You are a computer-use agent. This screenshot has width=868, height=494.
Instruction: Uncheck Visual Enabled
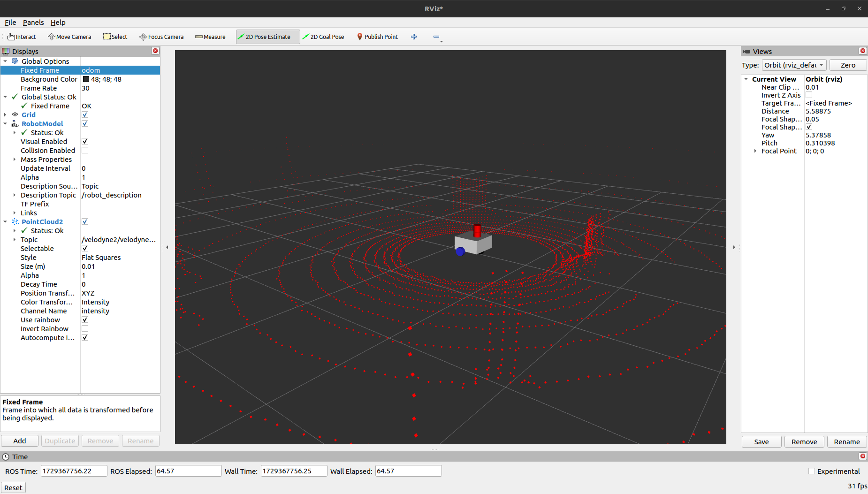coord(85,141)
